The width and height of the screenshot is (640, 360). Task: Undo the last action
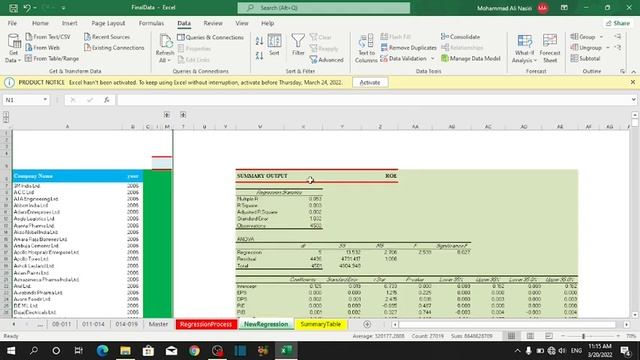click(x=27, y=8)
